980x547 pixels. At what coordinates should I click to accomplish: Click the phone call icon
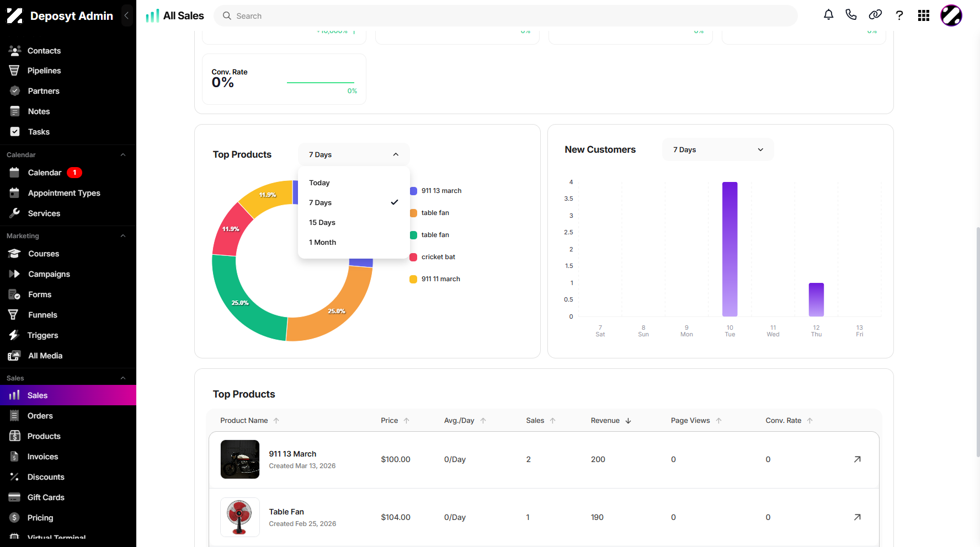(851, 15)
